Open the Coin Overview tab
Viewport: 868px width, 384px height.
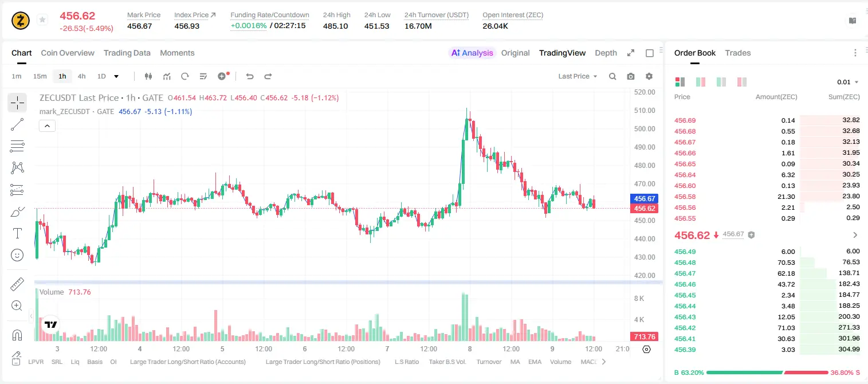coord(68,53)
